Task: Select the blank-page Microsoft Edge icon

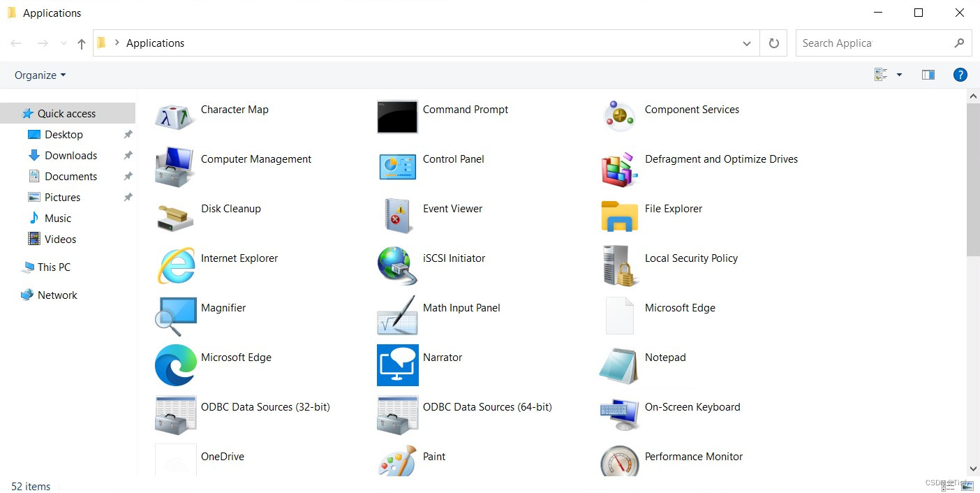Action: pyautogui.click(x=619, y=316)
